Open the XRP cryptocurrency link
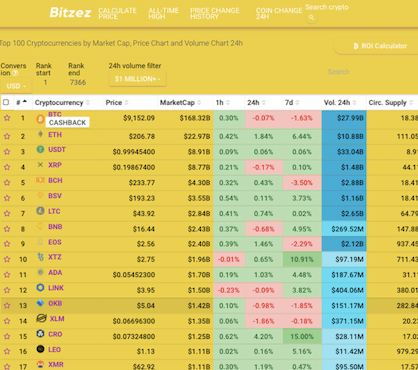Viewport: 418px width, 370px height. click(55, 165)
